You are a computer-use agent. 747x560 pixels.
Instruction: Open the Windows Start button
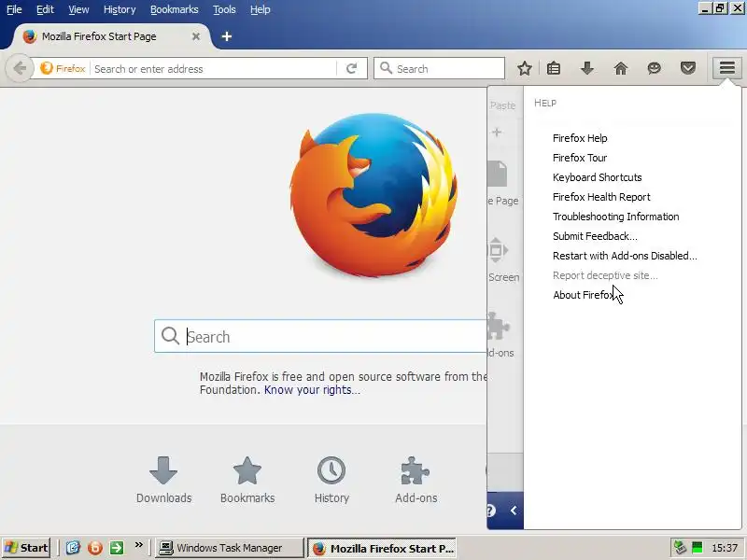point(26,548)
